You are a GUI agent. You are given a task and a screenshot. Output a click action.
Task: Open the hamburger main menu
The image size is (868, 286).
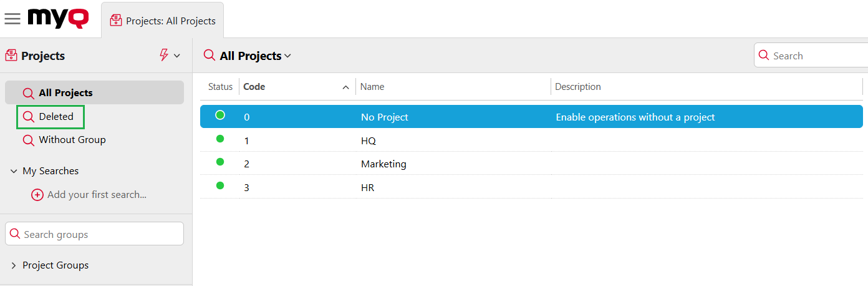[12, 19]
